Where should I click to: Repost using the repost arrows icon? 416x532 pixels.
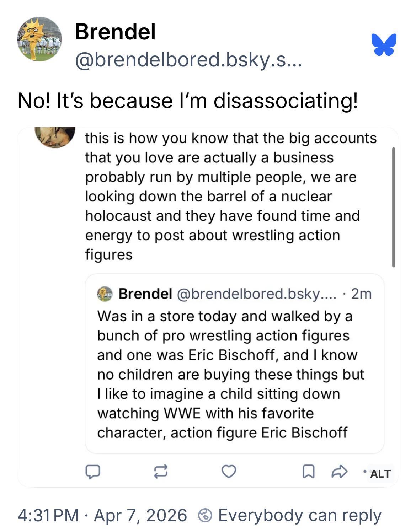click(160, 472)
